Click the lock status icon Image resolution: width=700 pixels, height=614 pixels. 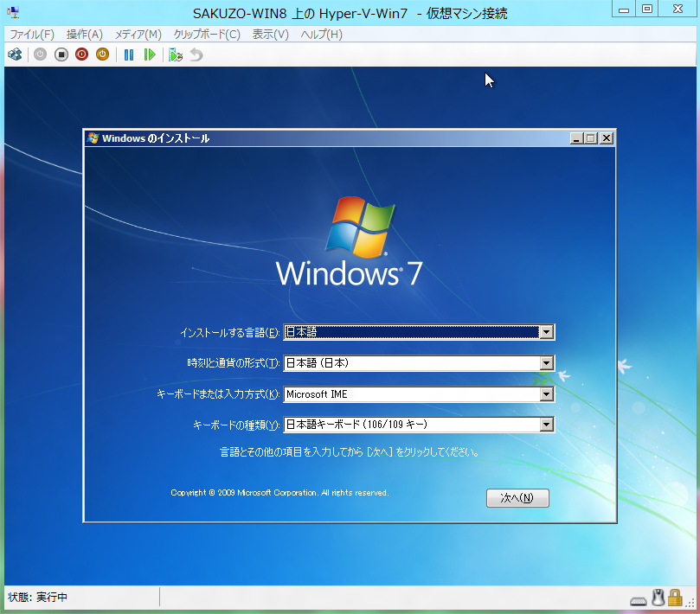(x=675, y=598)
